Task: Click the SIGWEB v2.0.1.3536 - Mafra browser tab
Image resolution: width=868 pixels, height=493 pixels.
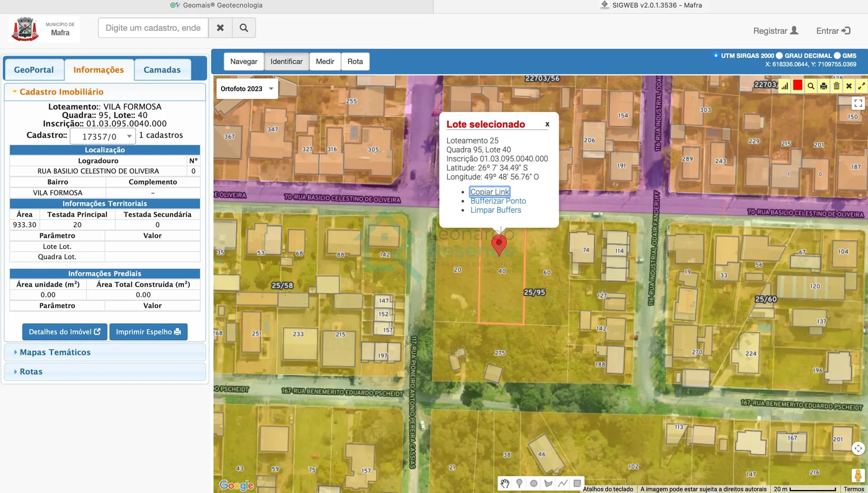Action: (651, 5)
